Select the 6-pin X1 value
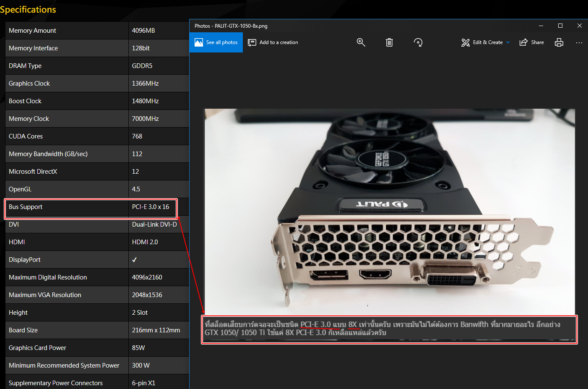 (143, 383)
